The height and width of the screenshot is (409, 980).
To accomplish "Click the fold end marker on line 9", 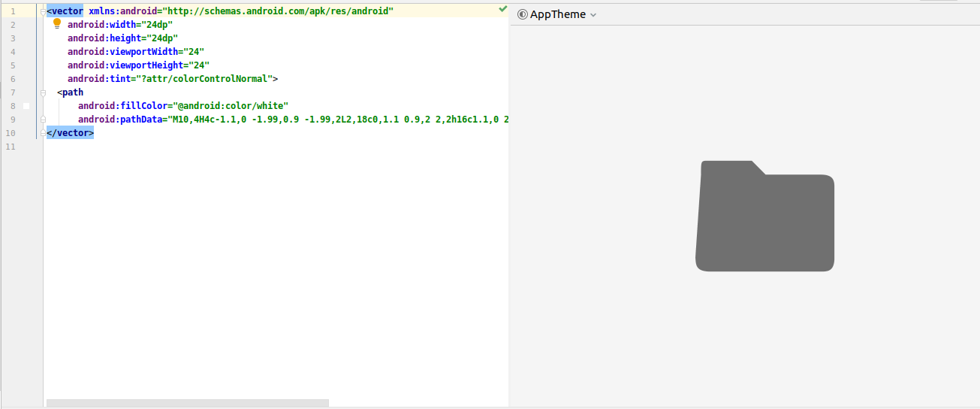I will 43,120.
